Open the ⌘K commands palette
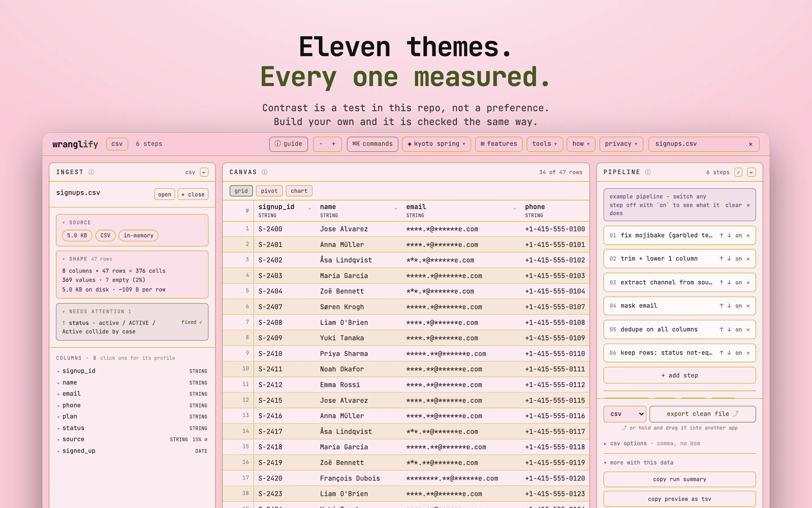The height and width of the screenshot is (508, 812). [372, 144]
